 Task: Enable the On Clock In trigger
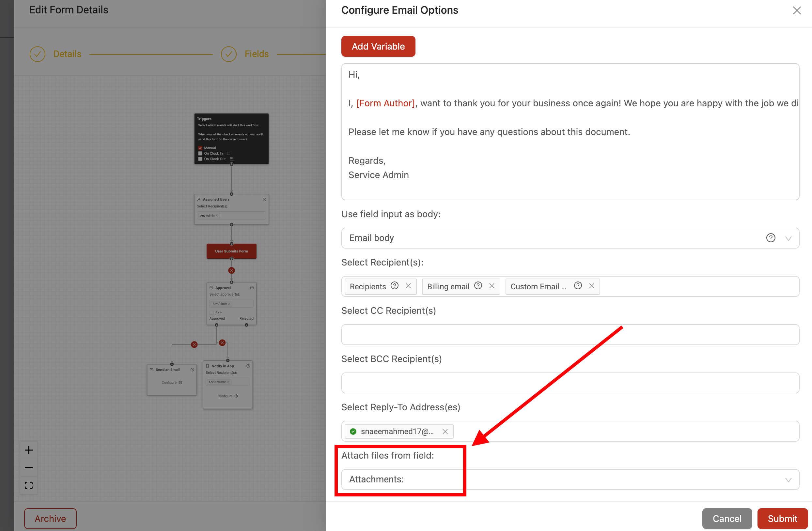coord(200,154)
